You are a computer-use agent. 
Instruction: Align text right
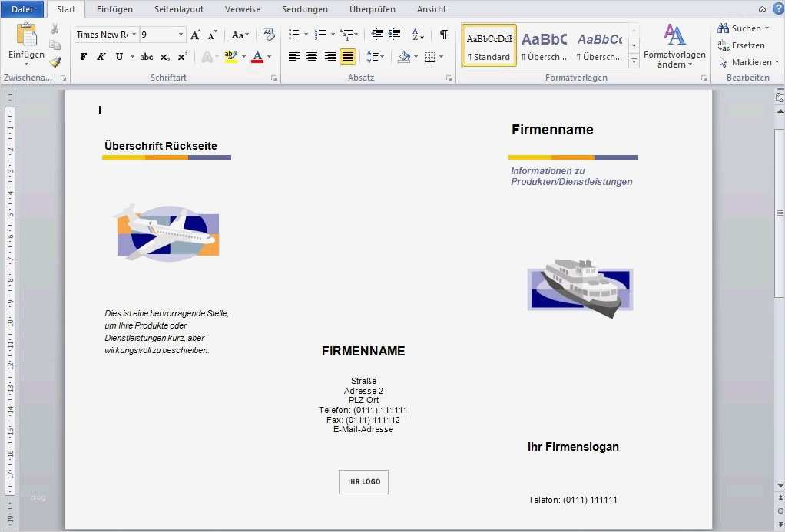pos(330,57)
